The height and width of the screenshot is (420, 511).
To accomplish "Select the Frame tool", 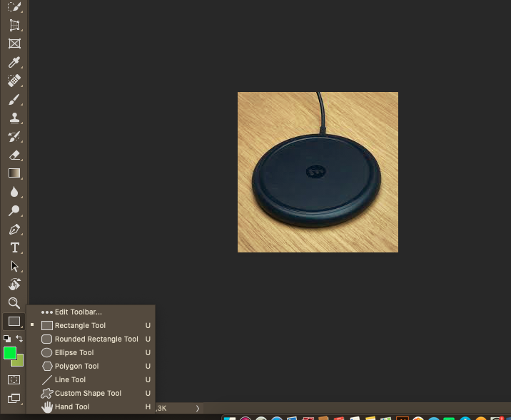I will tap(14, 43).
